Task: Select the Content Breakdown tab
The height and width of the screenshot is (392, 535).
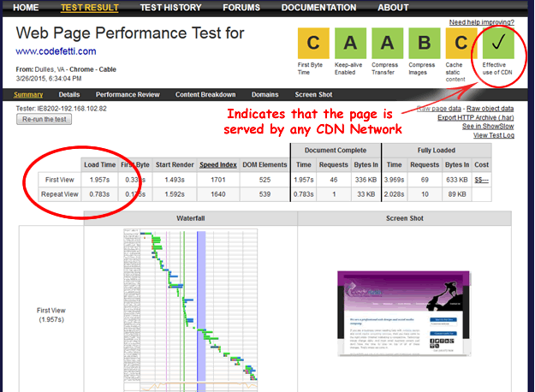Action: coord(205,94)
